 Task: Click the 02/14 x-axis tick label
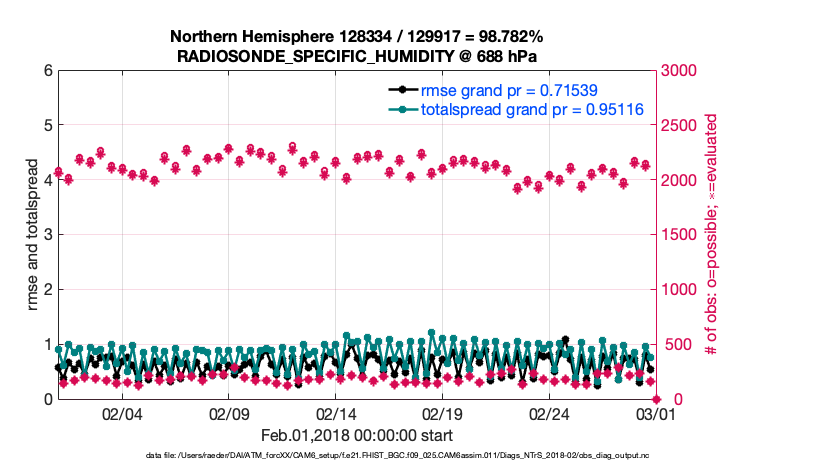tap(336, 414)
